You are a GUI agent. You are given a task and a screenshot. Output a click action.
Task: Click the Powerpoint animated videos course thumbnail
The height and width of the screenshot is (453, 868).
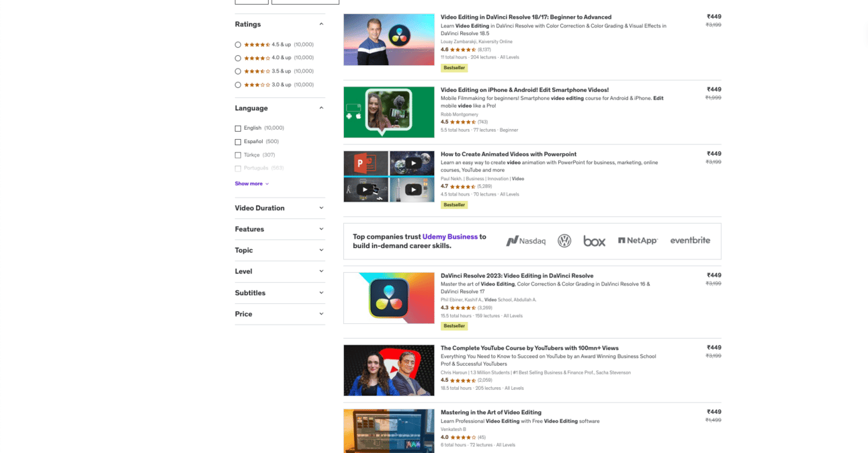pyautogui.click(x=389, y=177)
